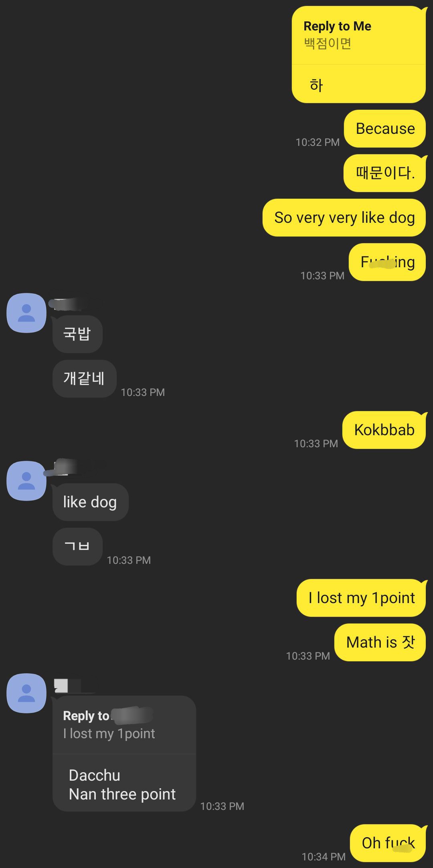Select the gray 국밥 message bubble
Screen dimensions: 433x868
[x=77, y=334]
